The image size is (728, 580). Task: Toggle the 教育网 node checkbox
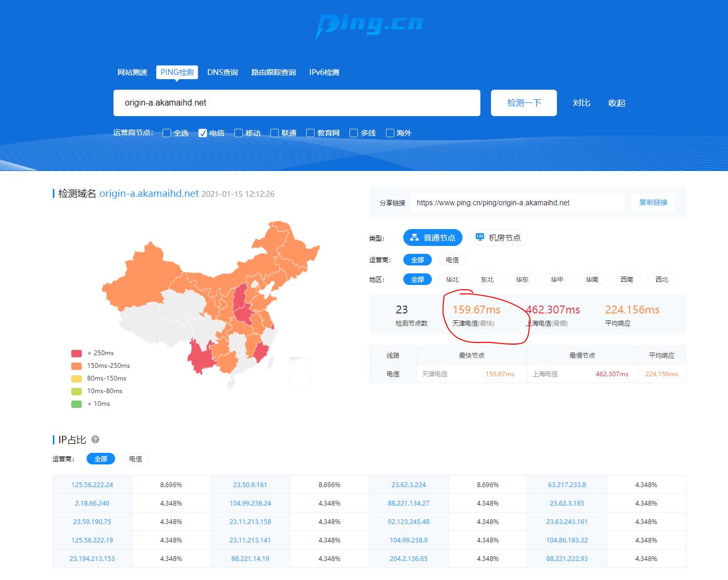coord(310,133)
